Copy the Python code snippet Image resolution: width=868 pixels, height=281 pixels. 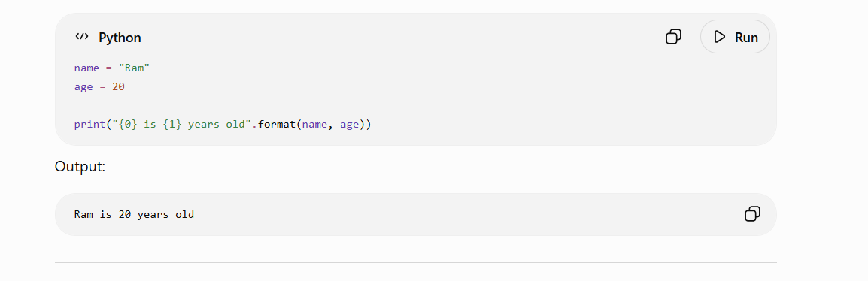click(x=673, y=37)
